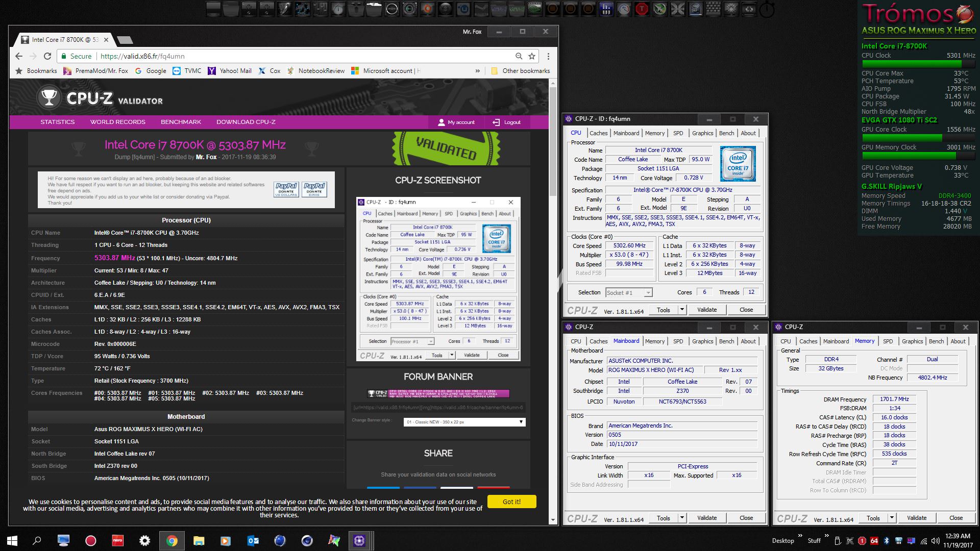
Task: Open Outlook from the taskbar
Action: [253, 540]
